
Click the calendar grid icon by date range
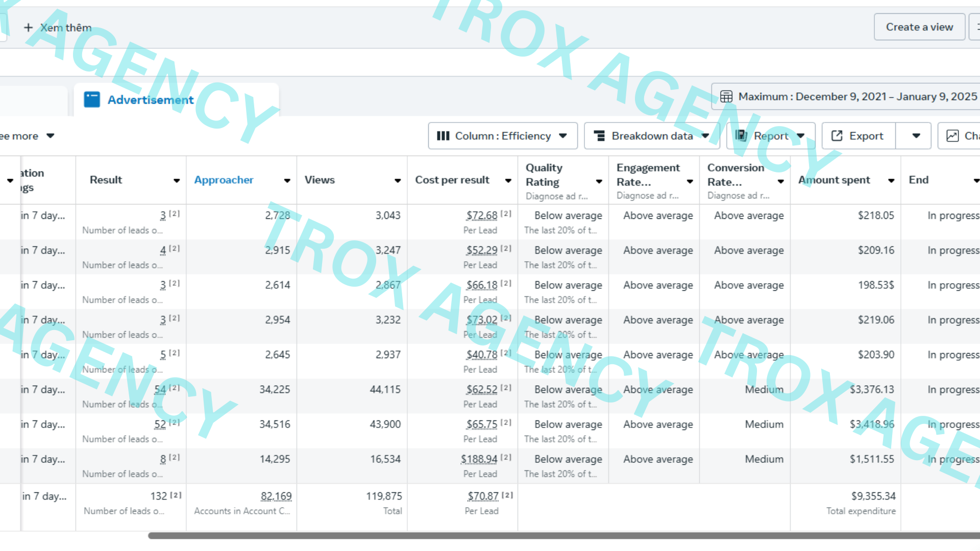click(726, 96)
